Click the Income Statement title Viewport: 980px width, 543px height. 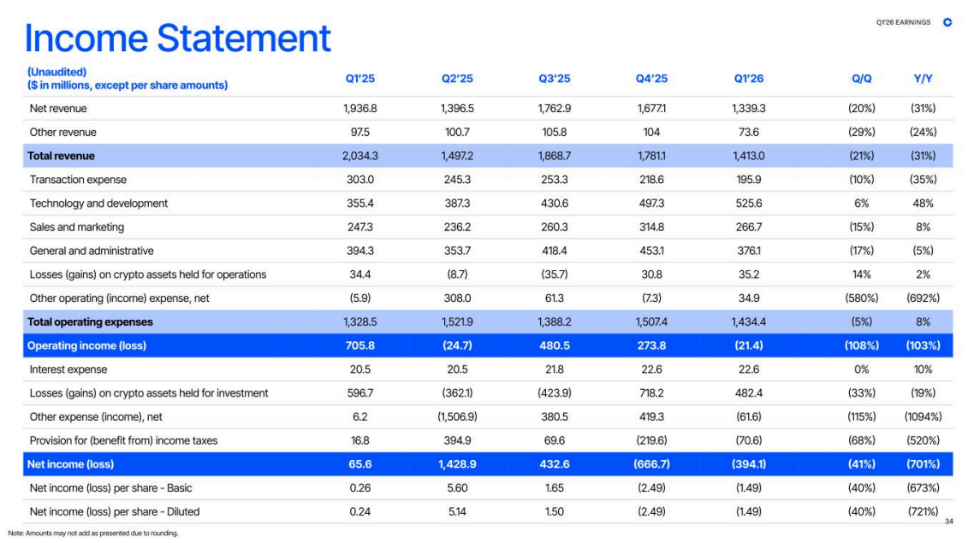177,38
